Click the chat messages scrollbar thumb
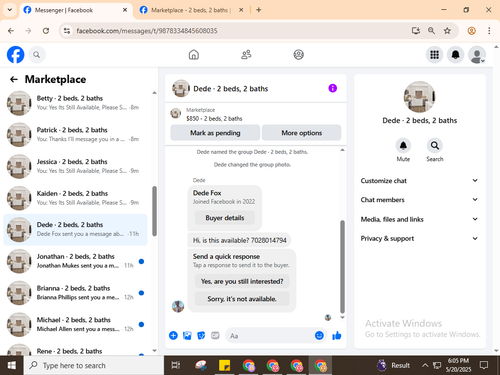Screen dimensions: 500x375 point(342,267)
